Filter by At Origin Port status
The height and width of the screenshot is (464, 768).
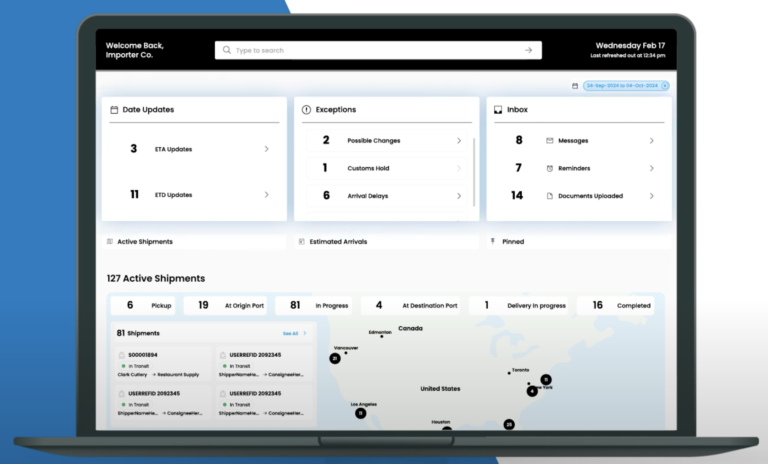[x=225, y=305]
